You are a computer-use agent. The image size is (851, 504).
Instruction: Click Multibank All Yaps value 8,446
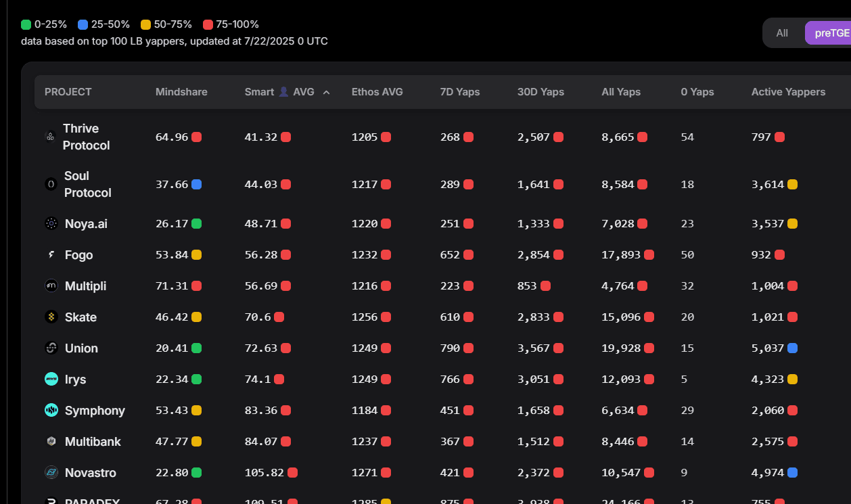pos(618,442)
